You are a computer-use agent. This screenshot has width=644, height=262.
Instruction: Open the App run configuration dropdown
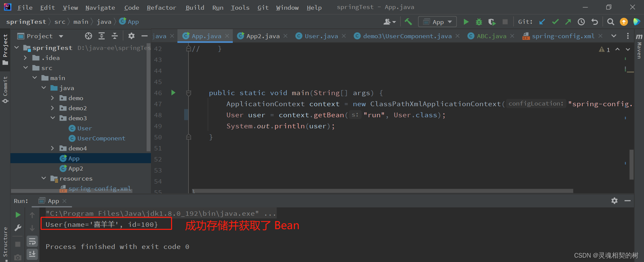[x=437, y=22]
